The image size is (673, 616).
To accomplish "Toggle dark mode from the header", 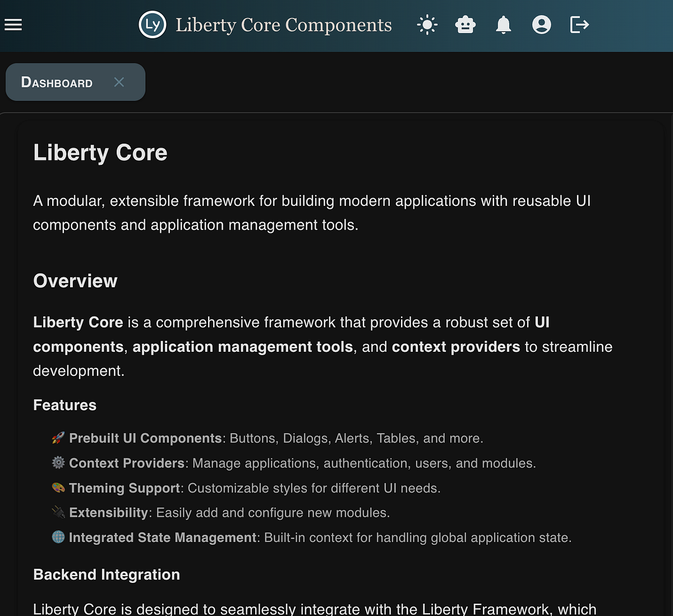I will click(427, 24).
